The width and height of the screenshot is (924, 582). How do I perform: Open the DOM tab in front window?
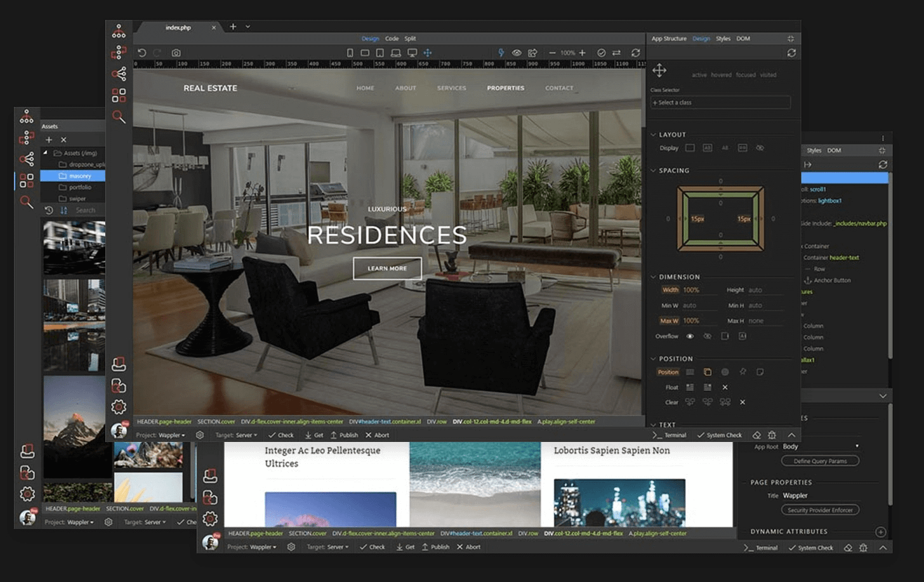click(x=743, y=39)
